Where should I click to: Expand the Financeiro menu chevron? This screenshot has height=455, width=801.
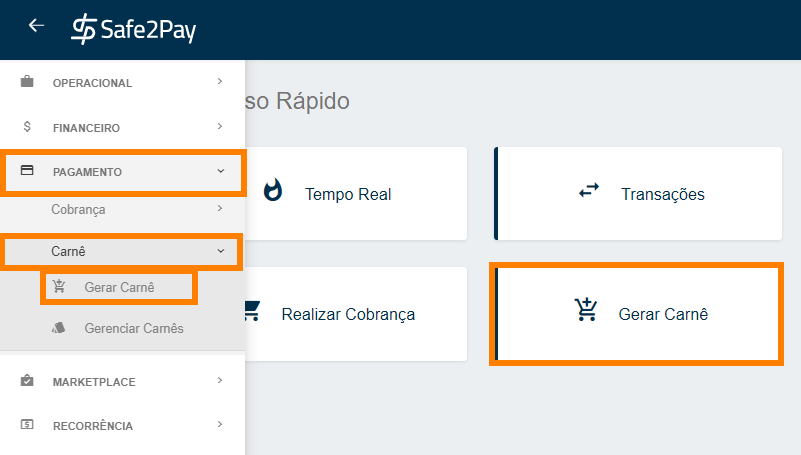[x=220, y=126]
